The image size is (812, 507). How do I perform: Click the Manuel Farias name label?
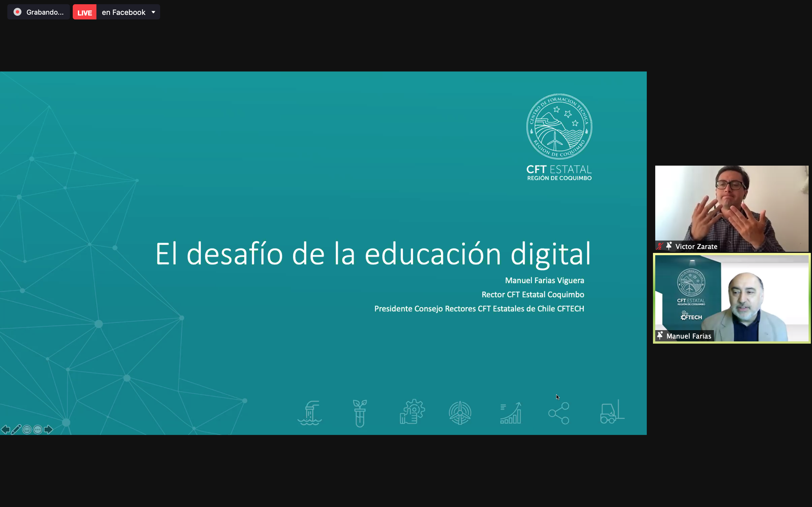coord(689,336)
